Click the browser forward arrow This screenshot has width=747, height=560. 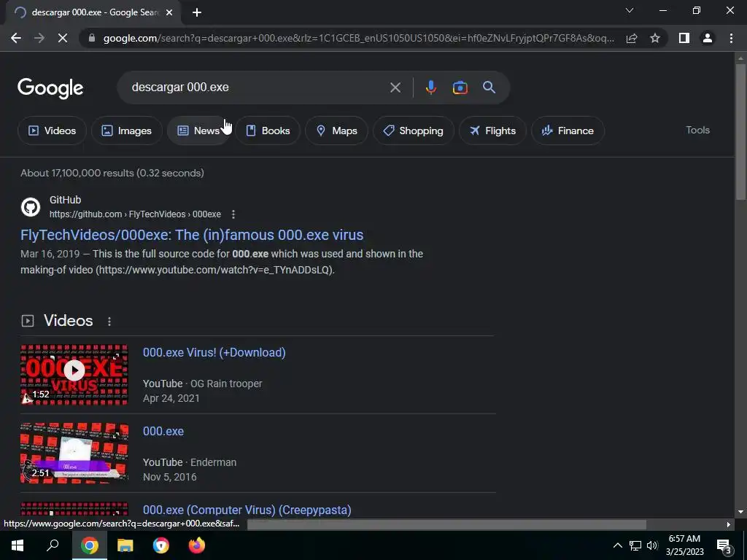pos(39,38)
